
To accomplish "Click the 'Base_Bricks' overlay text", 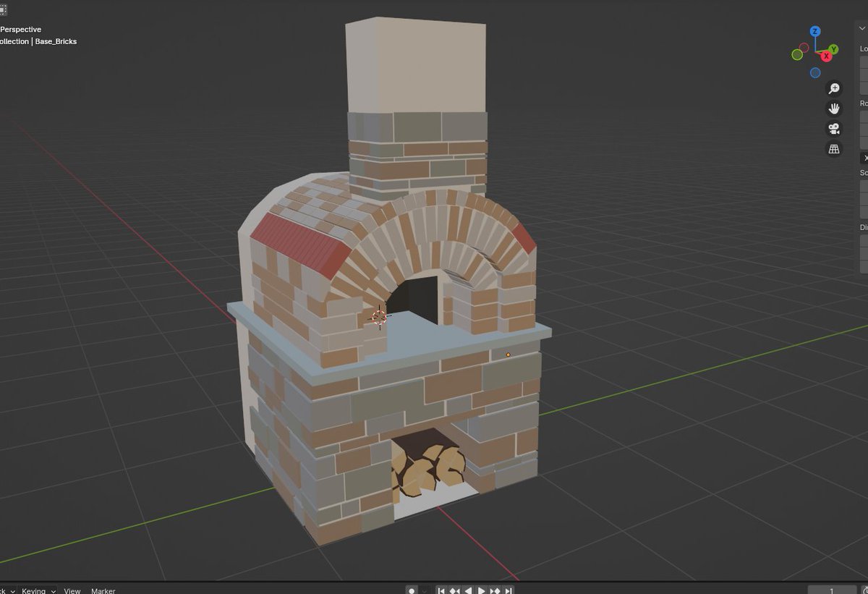I will coord(56,41).
